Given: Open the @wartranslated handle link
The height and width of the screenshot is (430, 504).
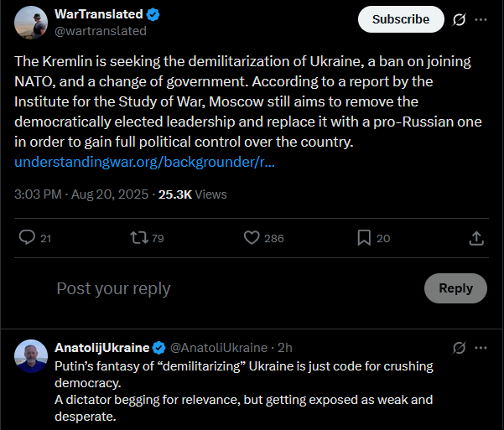Looking at the screenshot, I should click(x=100, y=31).
